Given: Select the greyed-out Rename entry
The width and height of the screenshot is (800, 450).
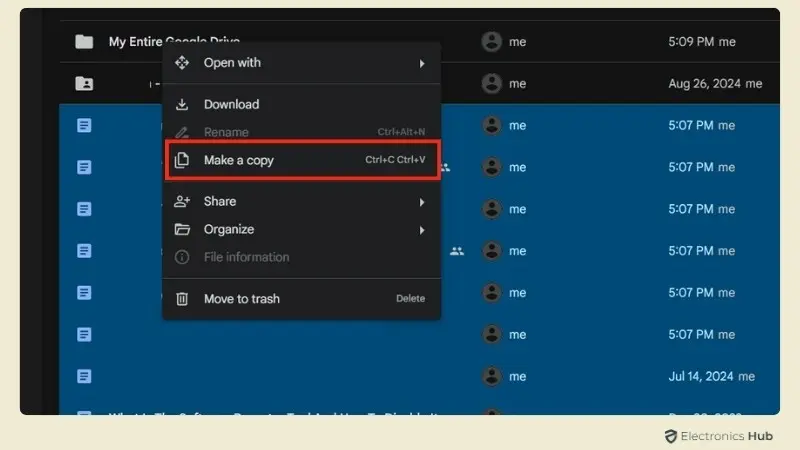Looking at the screenshot, I should tap(302, 132).
